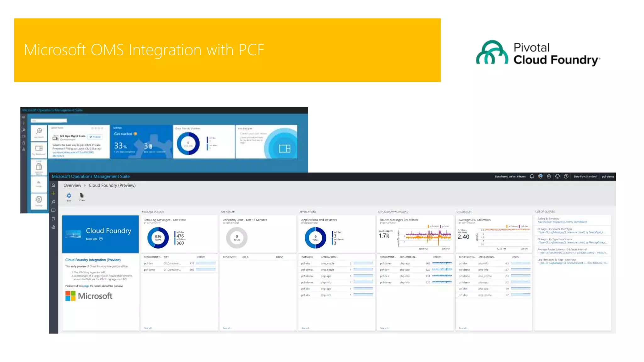The image size is (644, 362).
Task: Click the Home icon in OMS sidebar
Action: pos(53,185)
